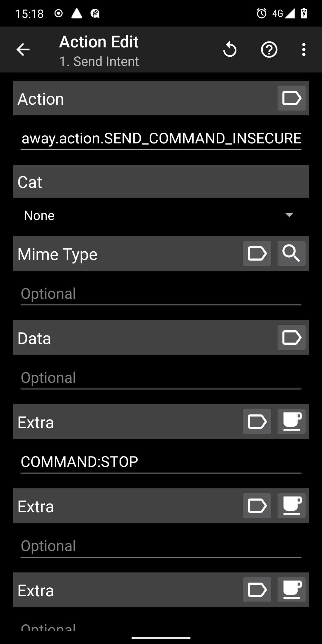The image size is (322, 644).
Task: Tap the coffee cup icon of third Extra
Action: pos(291,590)
